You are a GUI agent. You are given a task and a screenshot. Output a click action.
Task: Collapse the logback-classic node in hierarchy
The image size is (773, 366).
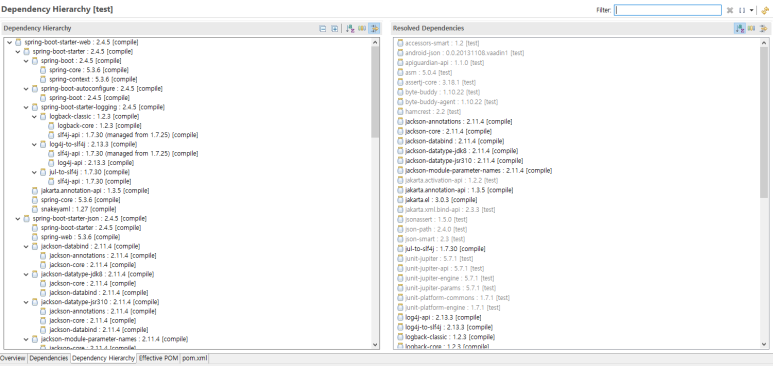pyautogui.click(x=35, y=116)
